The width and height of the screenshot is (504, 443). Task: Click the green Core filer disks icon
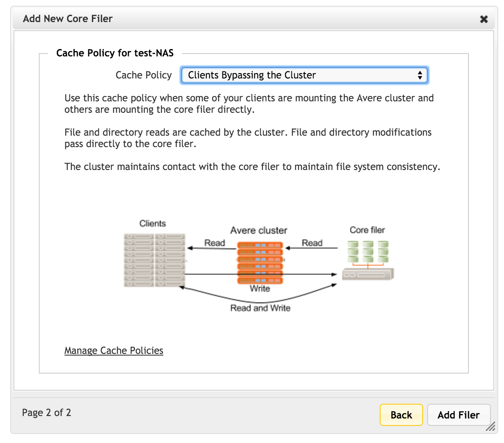click(x=368, y=252)
